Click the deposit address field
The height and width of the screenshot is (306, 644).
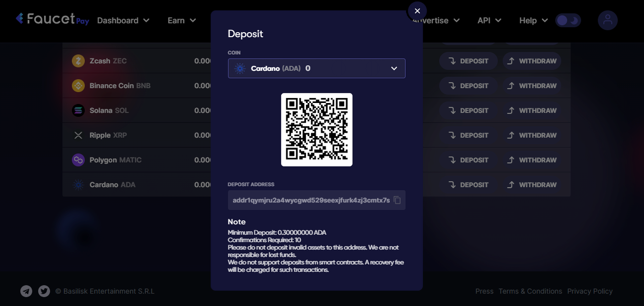316,200
